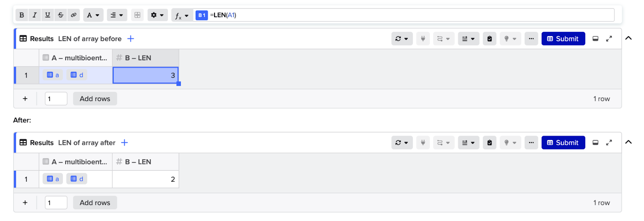The width and height of the screenshot is (644, 221).
Task: Open the gear settings dropdown
Action: point(157,15)
